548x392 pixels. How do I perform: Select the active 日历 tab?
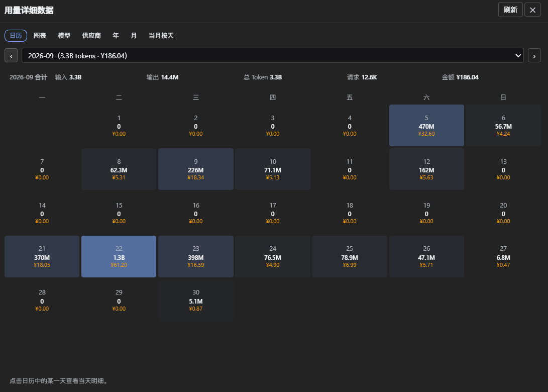coord(16,36)
